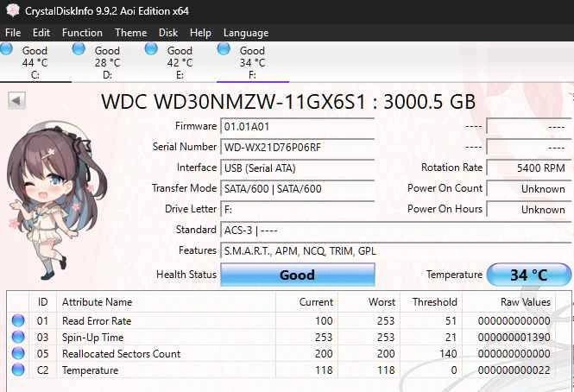This screenshot has width=574, height=392.
Task: Click the Current column header
Action: 306,302
